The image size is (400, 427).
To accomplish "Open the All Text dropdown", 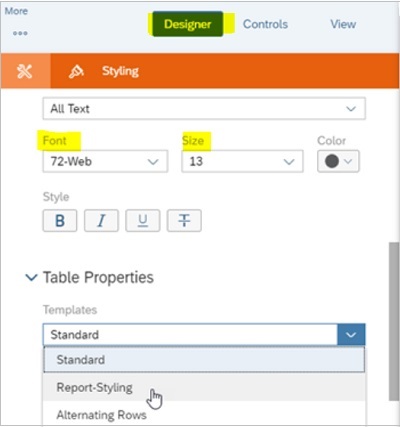I will [x=204, y=108].
